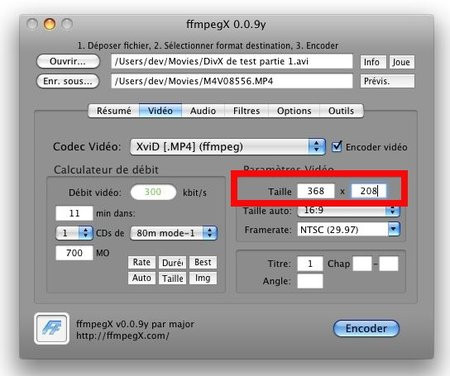Click the Auto calculator button
This screenshot has height=376, width=450.
[x=142, y=278]
